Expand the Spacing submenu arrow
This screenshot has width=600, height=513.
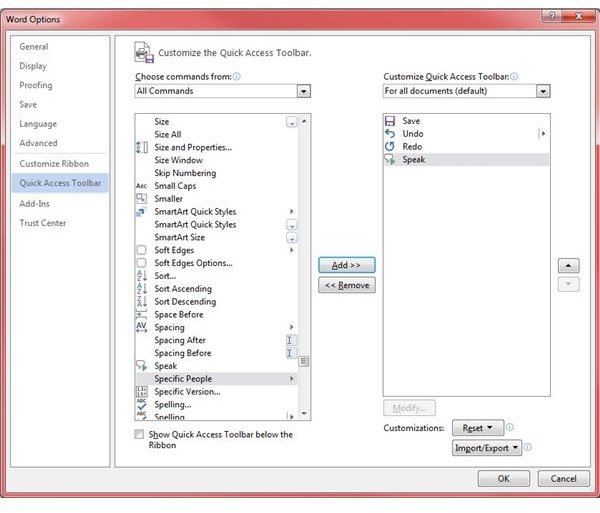tap(292, 327)
